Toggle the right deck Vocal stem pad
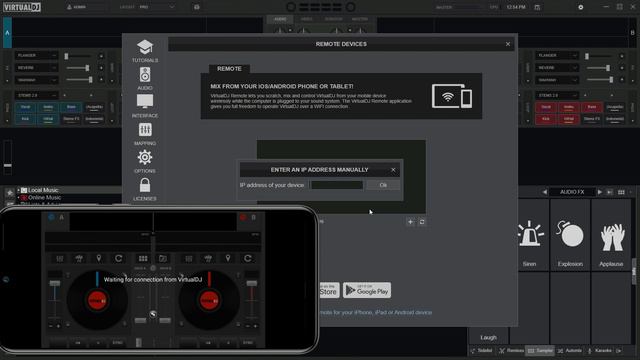 pos(546,107)
